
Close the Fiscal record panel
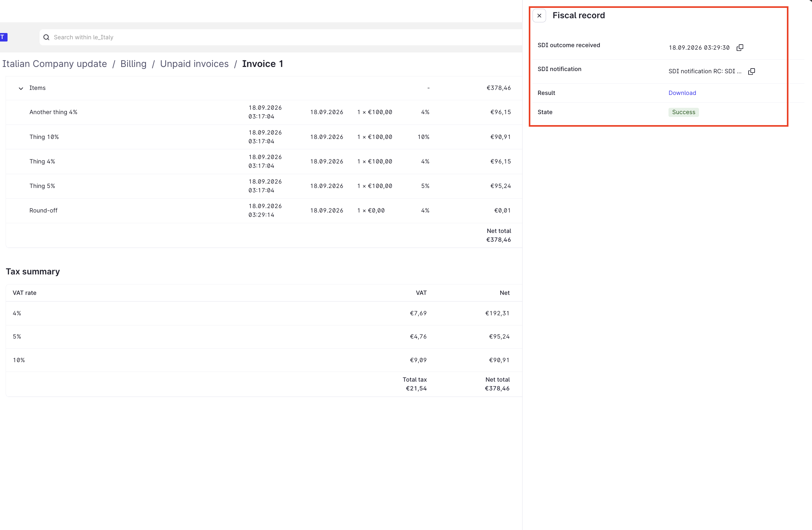point(539,16)
